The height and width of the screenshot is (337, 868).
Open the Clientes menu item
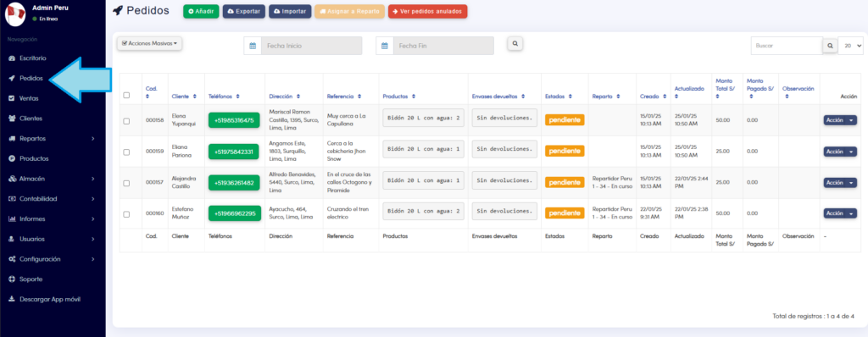[31, 119]
